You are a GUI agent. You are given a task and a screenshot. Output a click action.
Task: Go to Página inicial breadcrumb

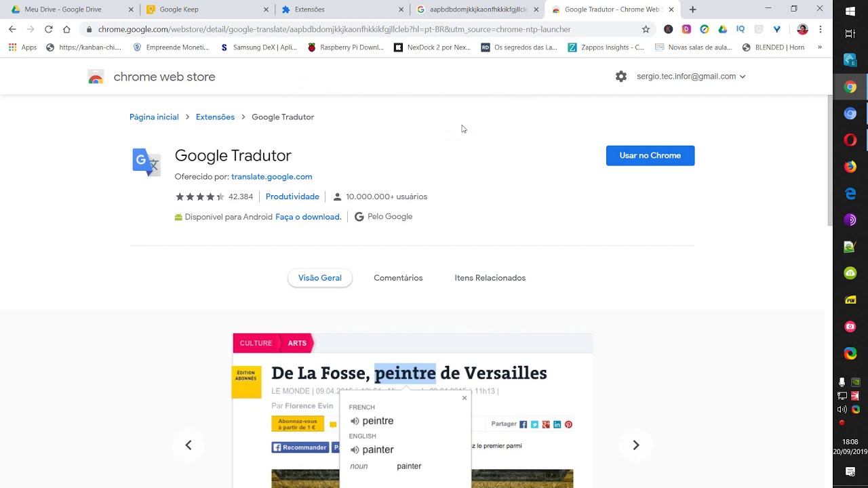point(154,117)
